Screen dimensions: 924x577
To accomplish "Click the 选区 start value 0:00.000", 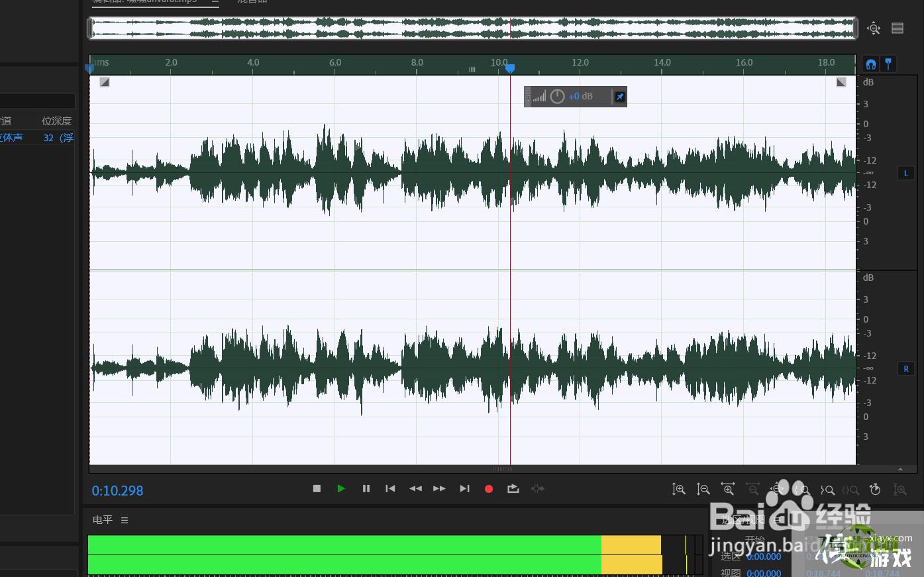I will [764, 557].
